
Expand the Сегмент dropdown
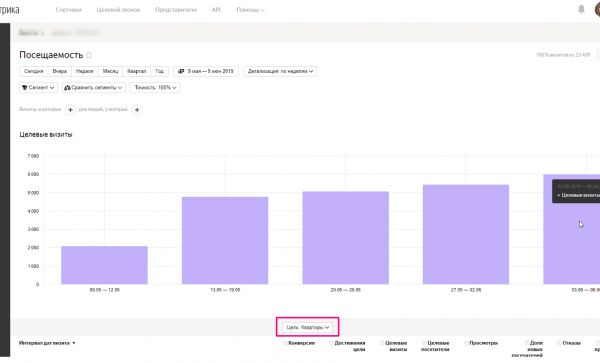click(38, 88)
